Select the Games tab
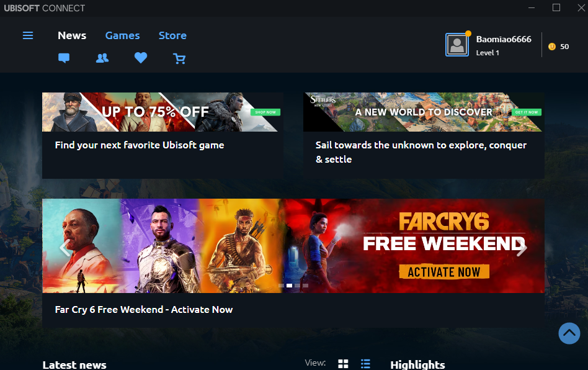This screenshot has height=370, width=588. (x=122, y=35)
